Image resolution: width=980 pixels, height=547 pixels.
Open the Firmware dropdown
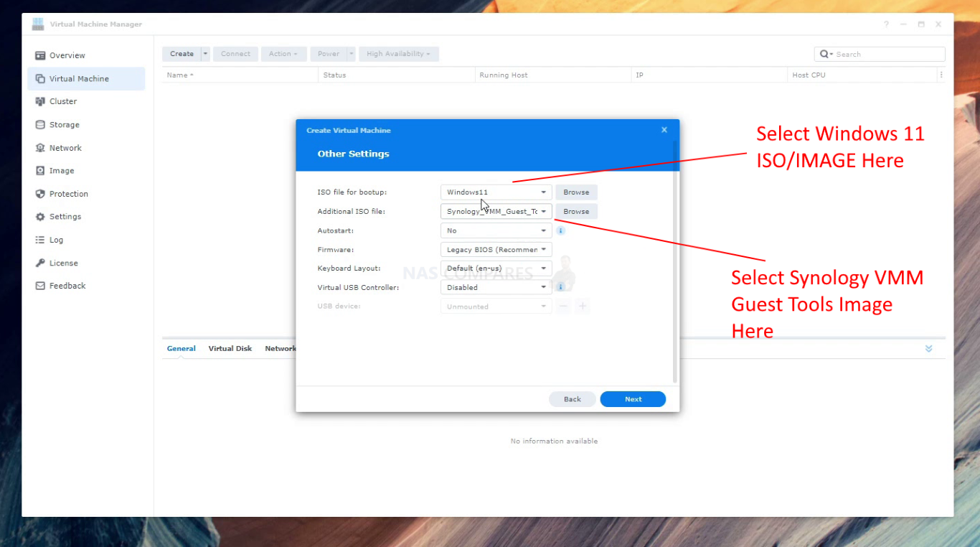[496, 250]
